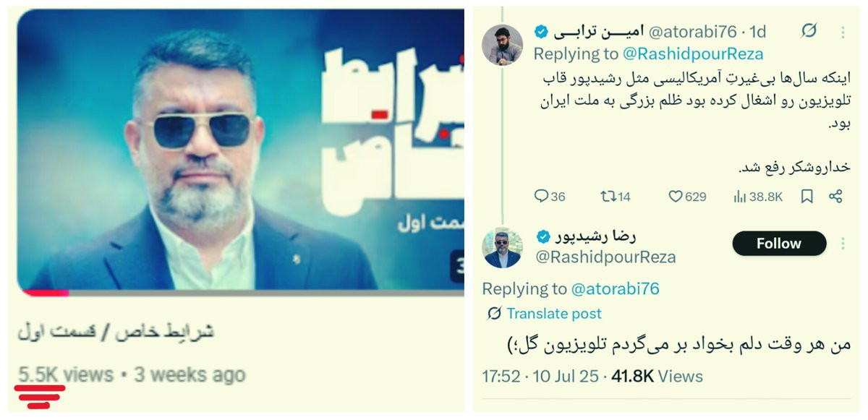This screenshot has width=868, height=420.
Task: Bookmark the atorabi76 tweet
Action: pyautogui.click(x=807, y=196)
